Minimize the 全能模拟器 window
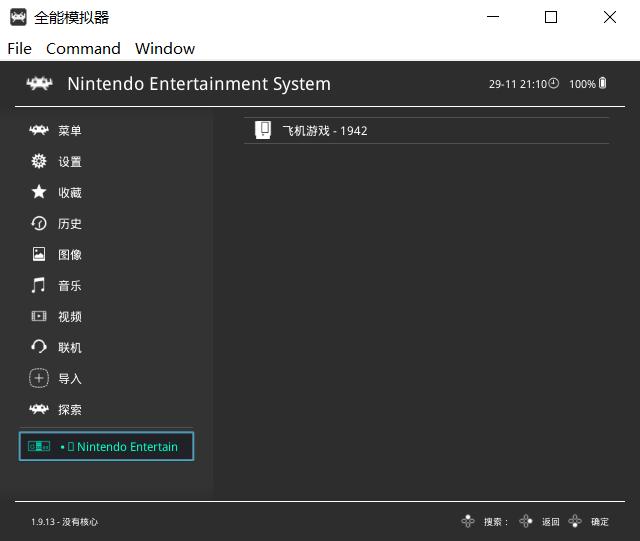Viewport: 640px width, 541px height. point(493,17)
